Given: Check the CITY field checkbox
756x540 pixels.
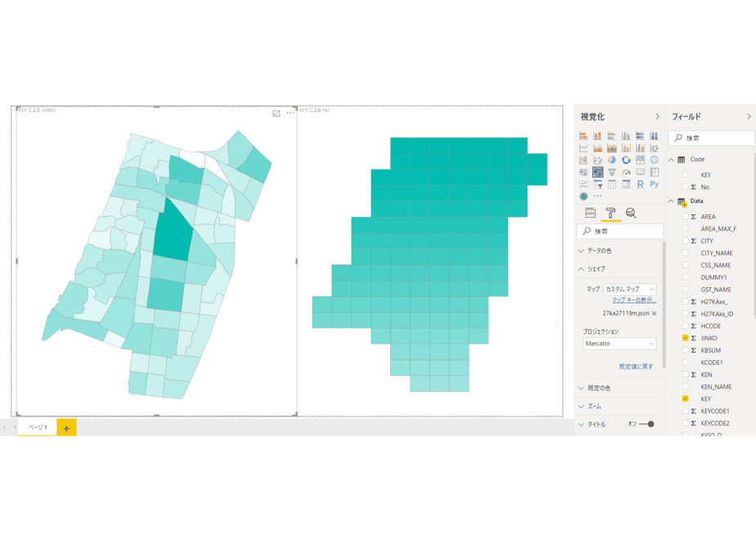Looking at the screenshot, I should click(x=685, y=241).
